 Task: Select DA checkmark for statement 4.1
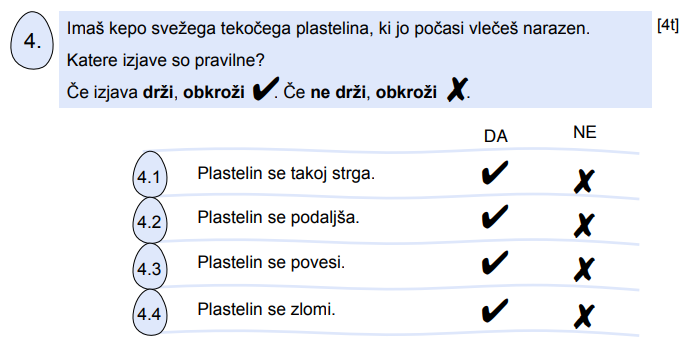(495, 172)
